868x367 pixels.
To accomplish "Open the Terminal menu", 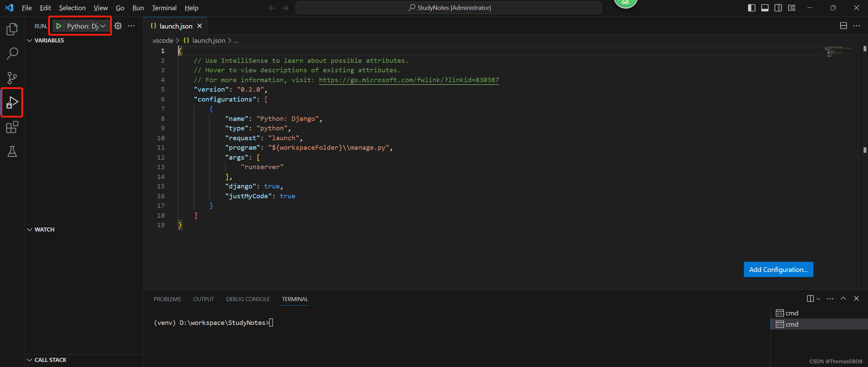I will [164, 7].
